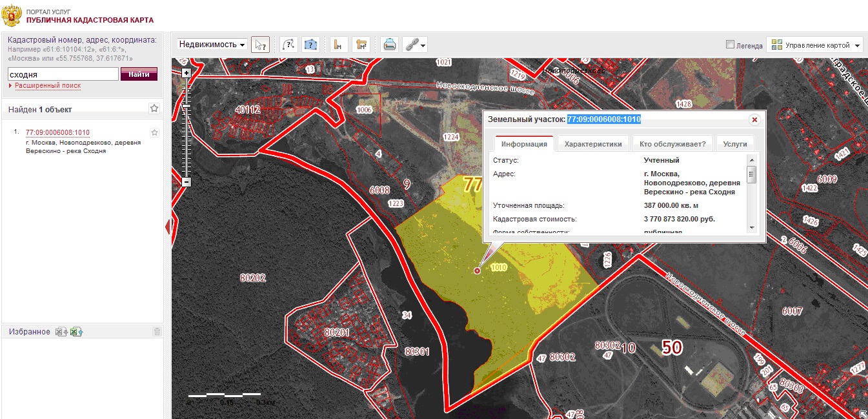Select the area measurement tool

(360, 45)
